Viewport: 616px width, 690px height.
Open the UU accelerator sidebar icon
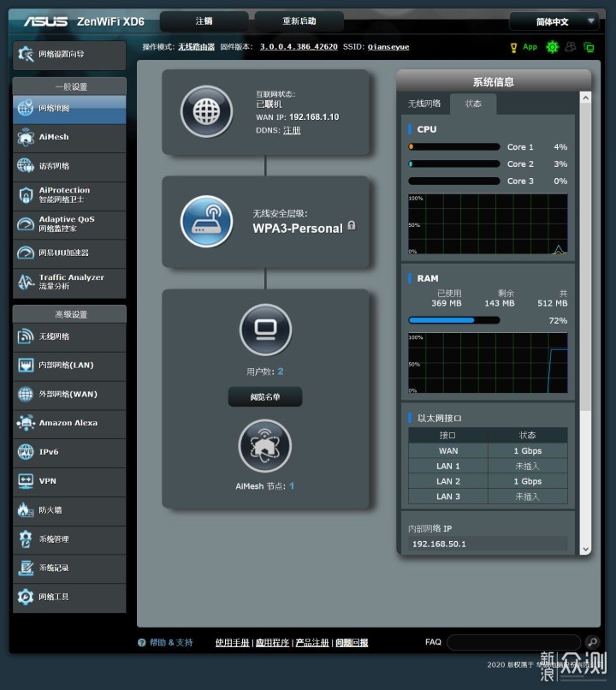(x=26, y=253)
